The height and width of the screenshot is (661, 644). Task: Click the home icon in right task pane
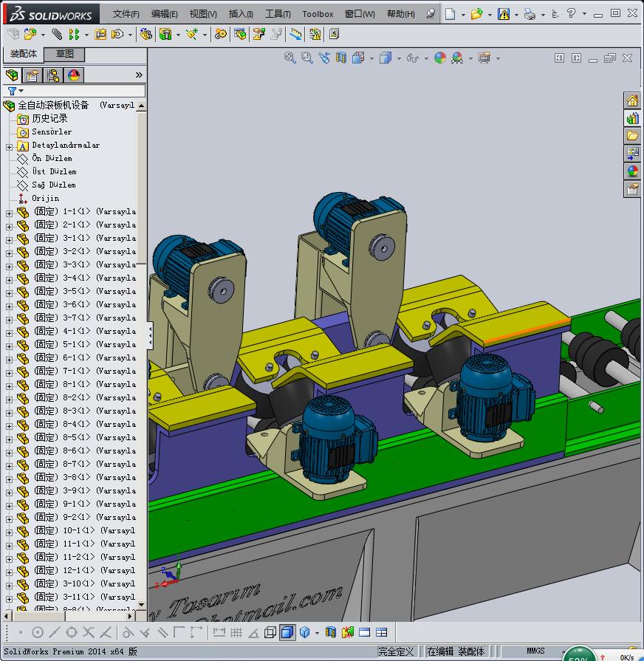tap(632, 100)
